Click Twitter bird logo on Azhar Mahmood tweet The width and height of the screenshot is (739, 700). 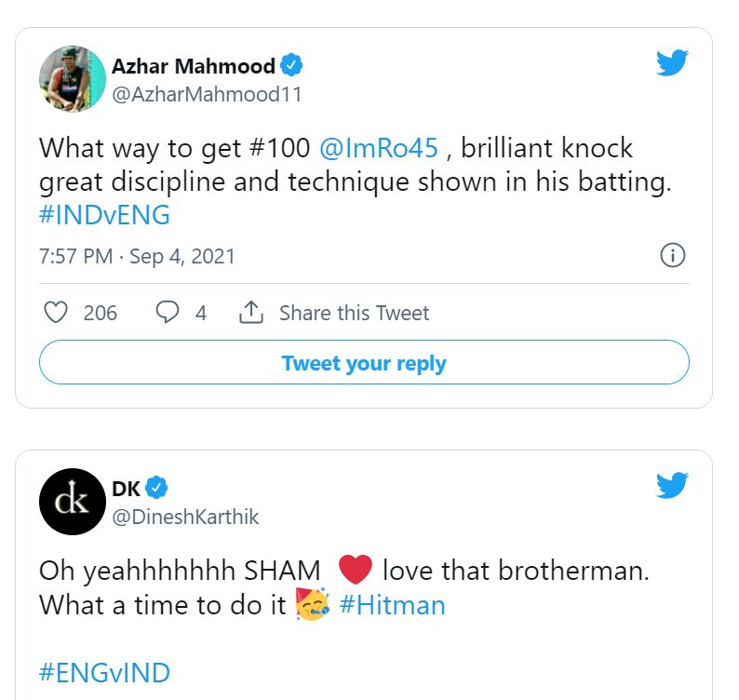[672, 63]
